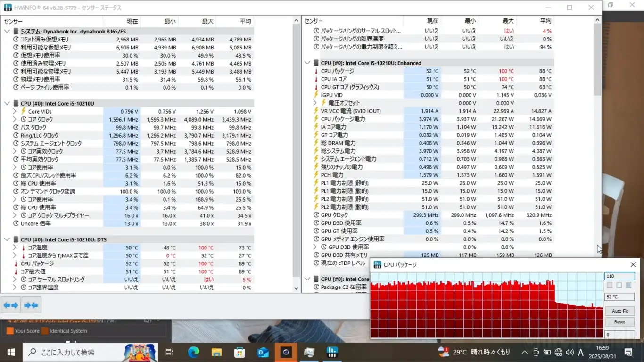The width and height of the screenshot is (644, 362).
Task: Click the clock icon beside バス クロック
Action: point(16,127)
